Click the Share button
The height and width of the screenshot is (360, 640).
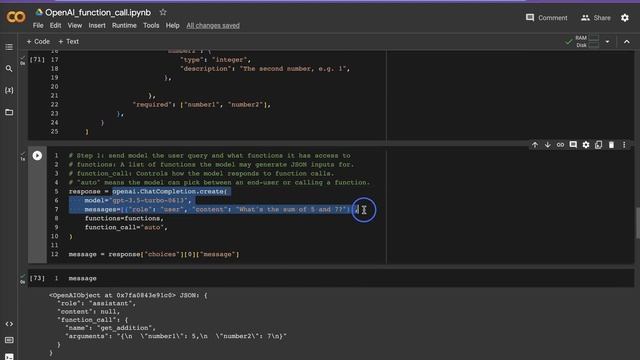(596, 18)
